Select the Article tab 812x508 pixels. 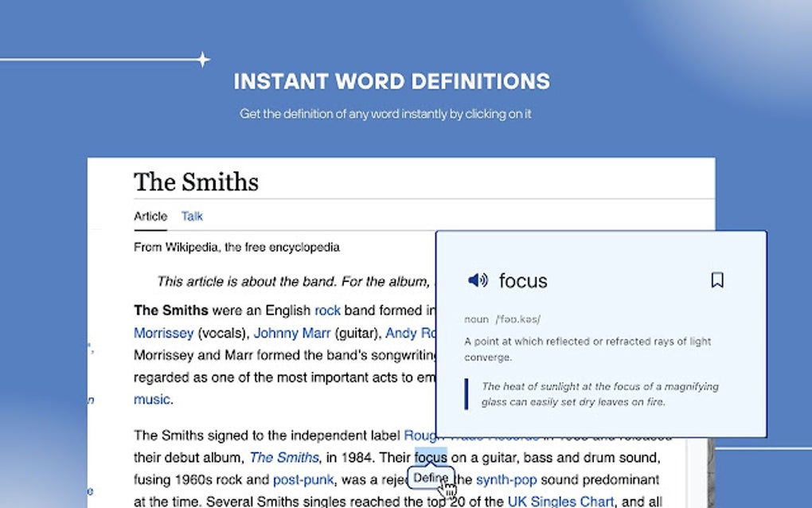pyautogui.click(x=150, y=217)
